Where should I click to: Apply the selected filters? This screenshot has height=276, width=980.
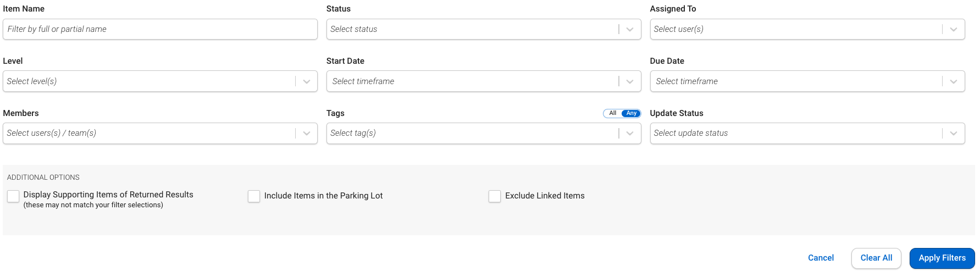coord(942,258)
